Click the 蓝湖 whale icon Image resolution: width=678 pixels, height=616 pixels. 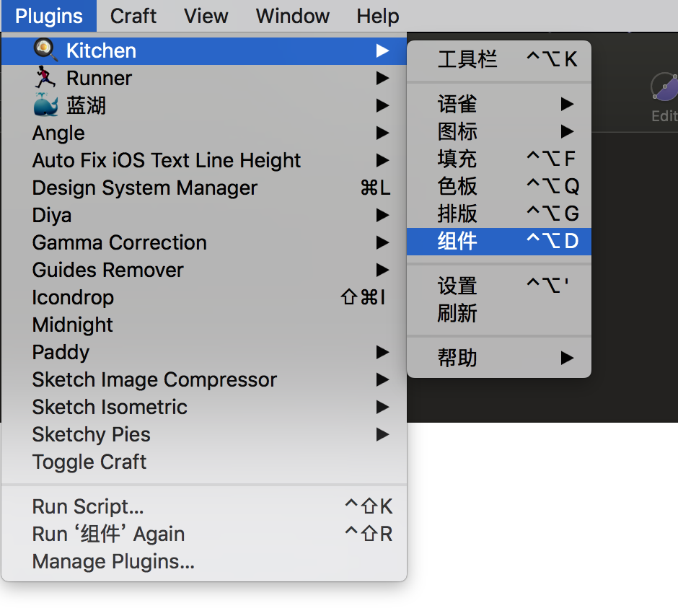pyautogui.click(x=45, y=105)
